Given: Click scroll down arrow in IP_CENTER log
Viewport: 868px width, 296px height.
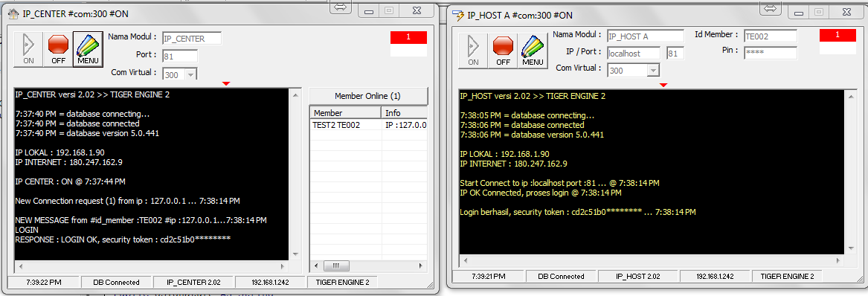Looking at the screenshot, I should point(295,254).
